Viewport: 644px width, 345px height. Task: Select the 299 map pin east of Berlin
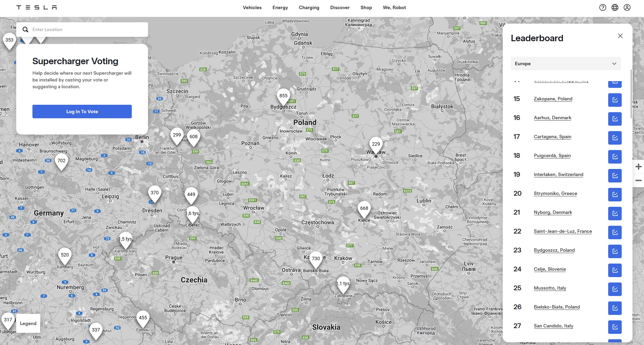click(177, 135)
